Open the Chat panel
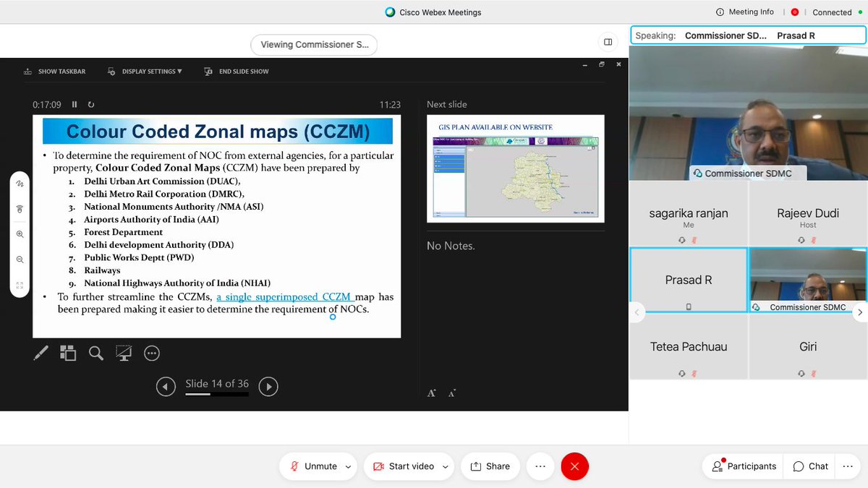Screen dimensions: 868x488 (x=810, y=466)
